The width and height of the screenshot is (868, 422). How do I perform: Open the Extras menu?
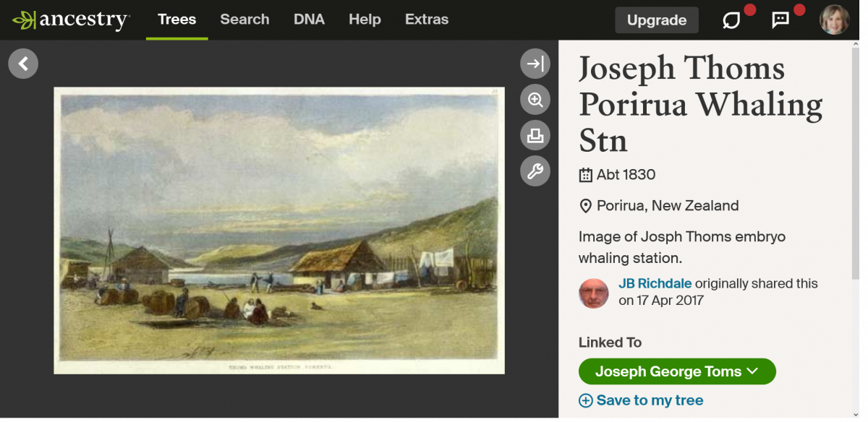click(427, 20)
